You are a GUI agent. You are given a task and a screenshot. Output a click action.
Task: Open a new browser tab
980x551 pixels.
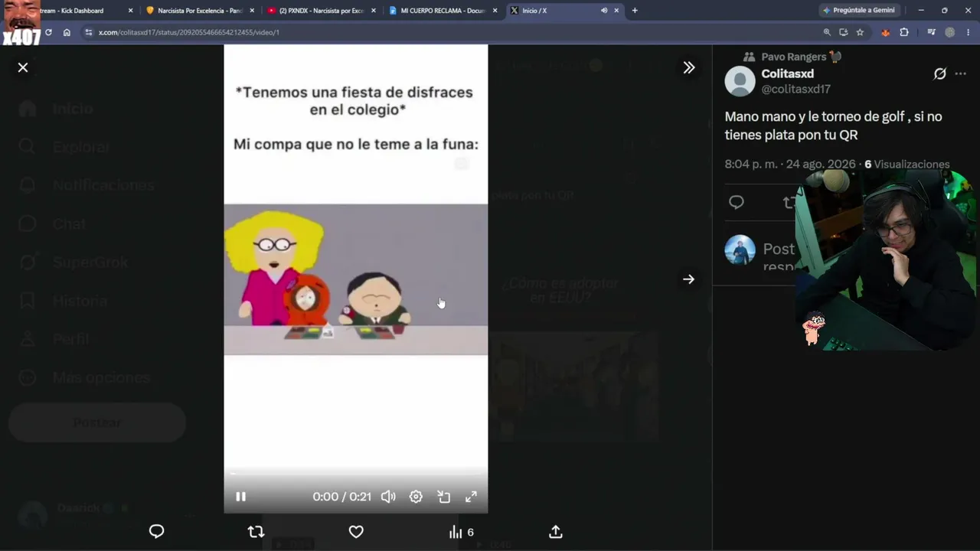point(635,11)
